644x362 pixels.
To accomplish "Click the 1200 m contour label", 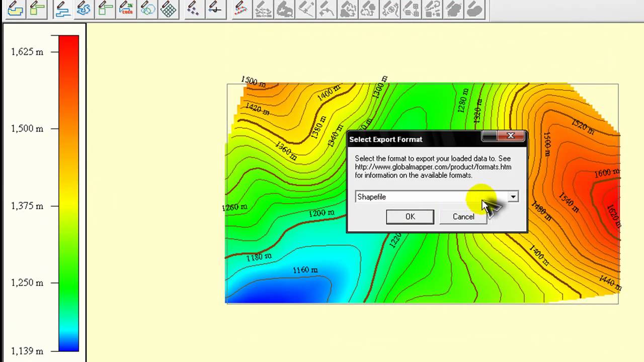I will (321, 213).
